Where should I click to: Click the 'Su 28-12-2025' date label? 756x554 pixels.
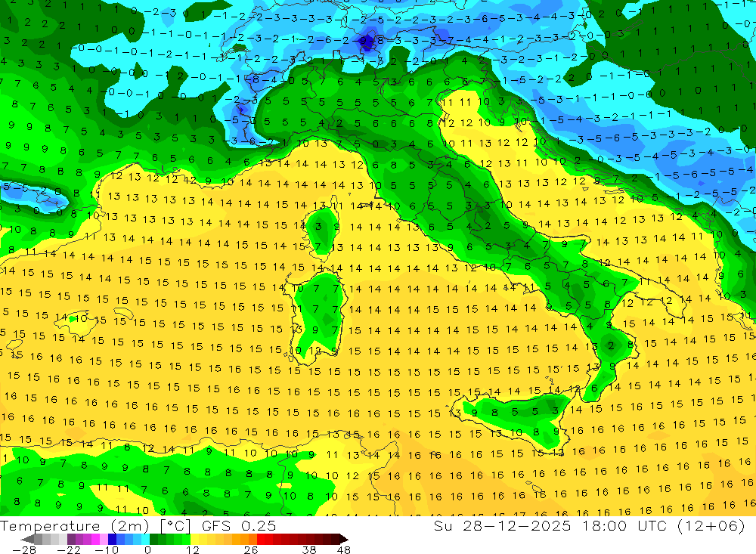[x=503, y=526]
